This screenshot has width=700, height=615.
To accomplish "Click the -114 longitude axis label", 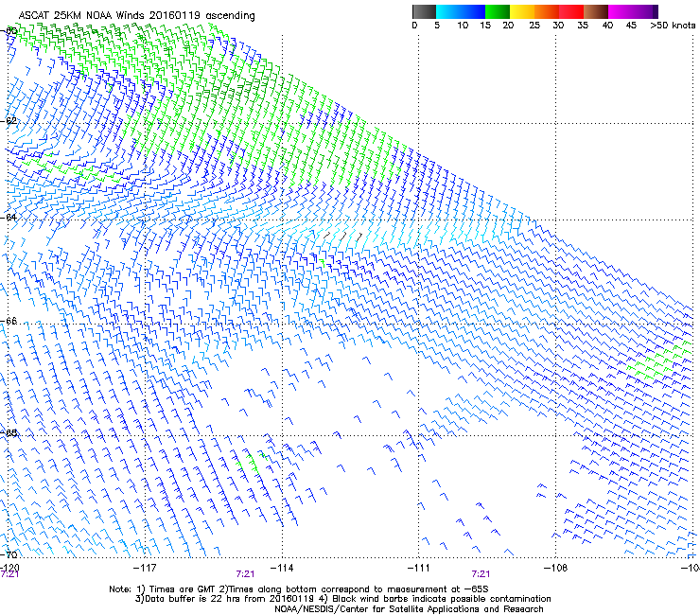I will pos(282,568).
